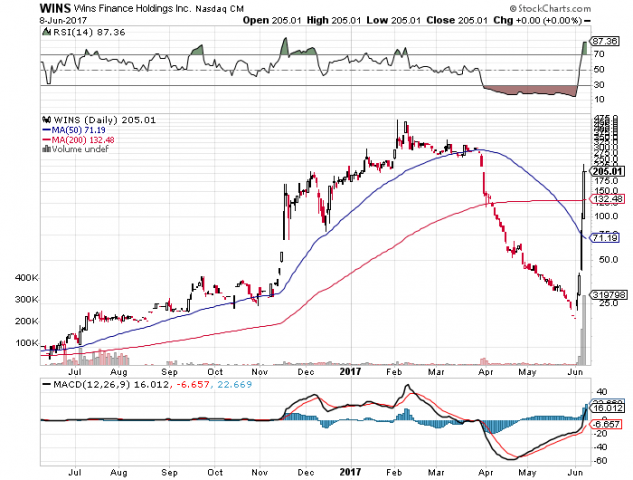Click the 50.0 price axis label

coord(608,260)
